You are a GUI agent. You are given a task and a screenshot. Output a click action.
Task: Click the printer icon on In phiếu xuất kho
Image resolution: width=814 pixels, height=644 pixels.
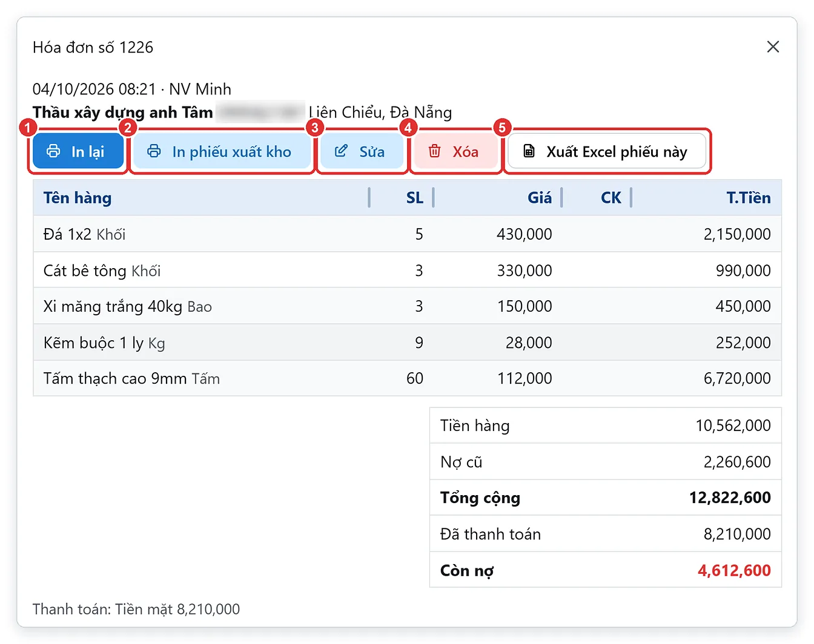[154, 151]
